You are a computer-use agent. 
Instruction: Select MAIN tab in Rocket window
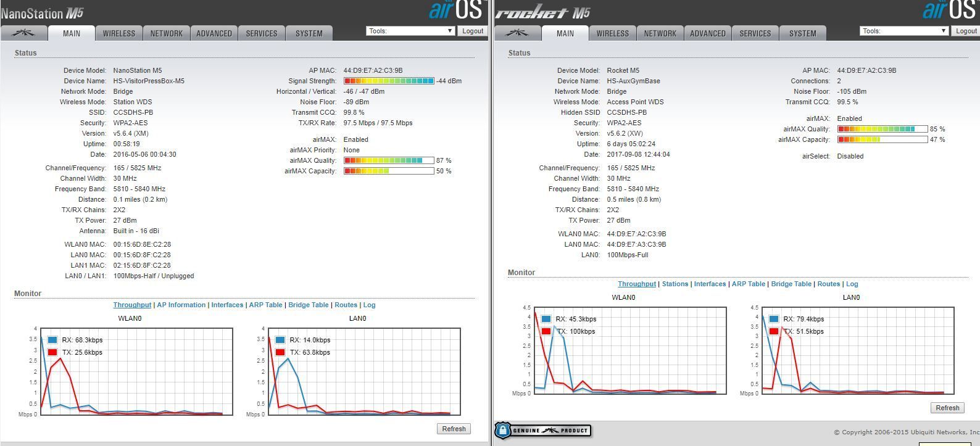tap(565, 33)
